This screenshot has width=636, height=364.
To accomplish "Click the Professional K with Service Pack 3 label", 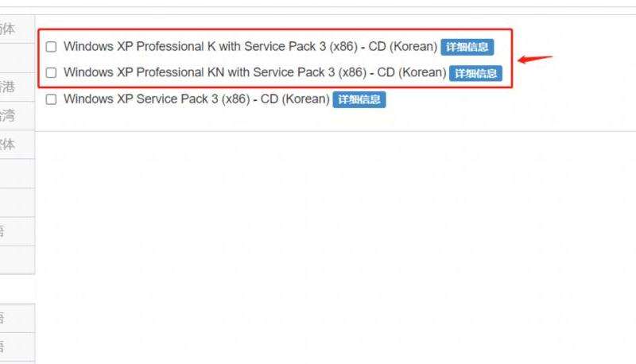I will [x=250, y=46].
